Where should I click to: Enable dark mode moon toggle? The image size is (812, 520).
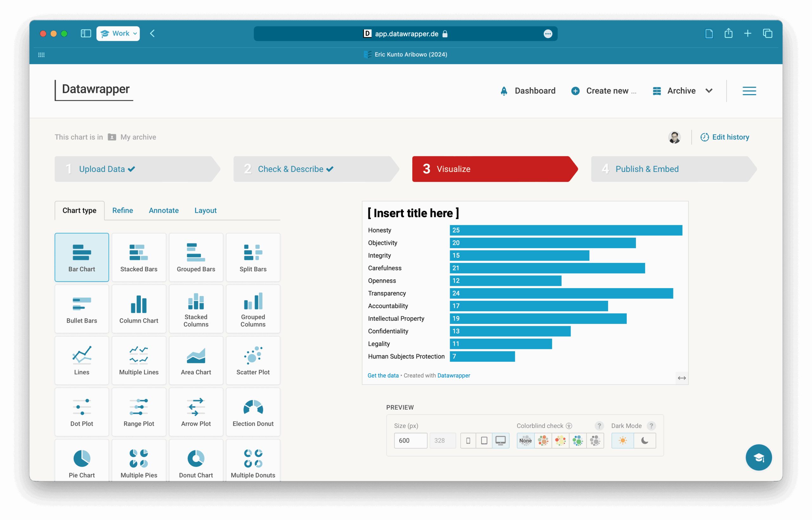pyautogui.click(x=644, y=440)
